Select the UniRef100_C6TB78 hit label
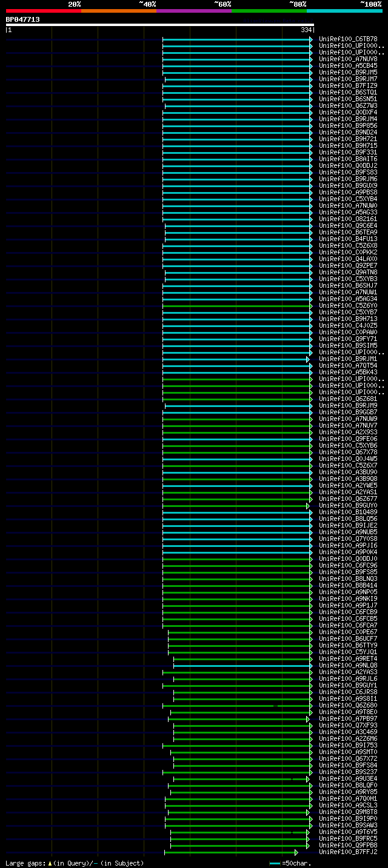This screenshot has width=388, height=868. (x=349, y=39)
